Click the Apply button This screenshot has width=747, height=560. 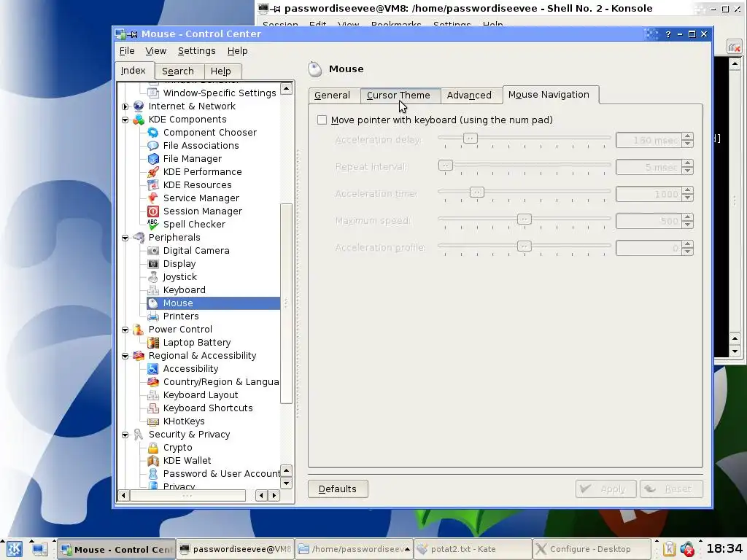[x=605, y=489]
